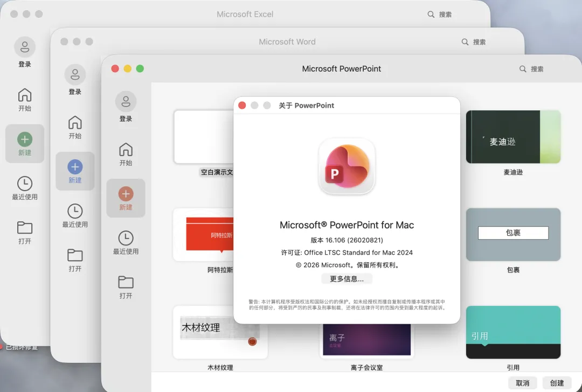Click the Excel sign-in avatar icon
The image size is (582, 392).
[x=25, y=47]
